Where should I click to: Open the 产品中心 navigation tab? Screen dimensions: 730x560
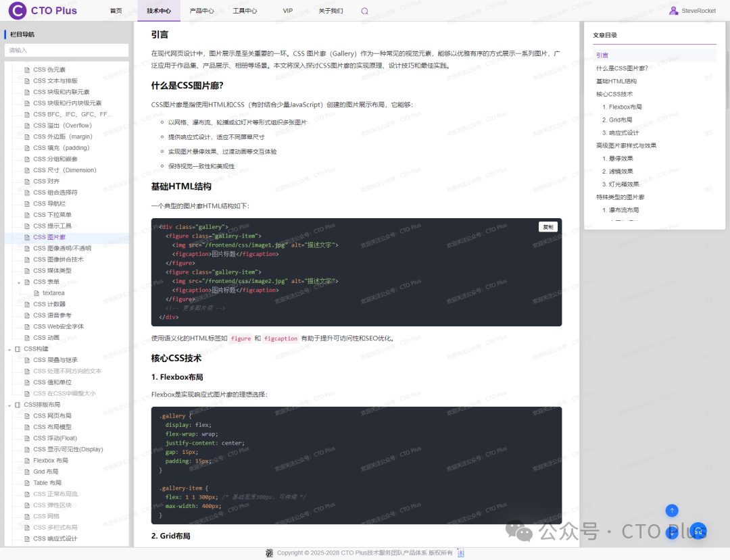coord(202,11)
